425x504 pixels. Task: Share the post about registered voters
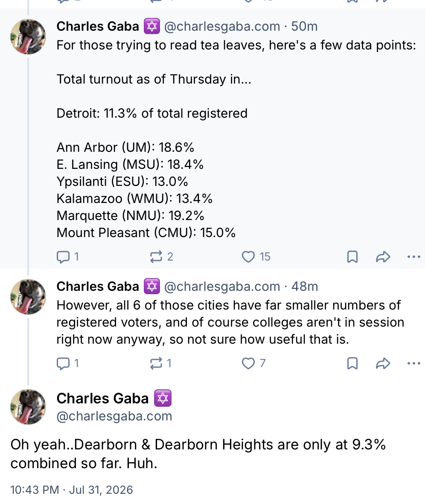[383, 364]
